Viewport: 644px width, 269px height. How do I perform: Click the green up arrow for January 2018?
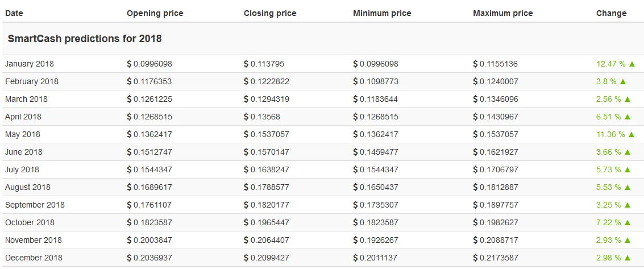tap(631, 64)
